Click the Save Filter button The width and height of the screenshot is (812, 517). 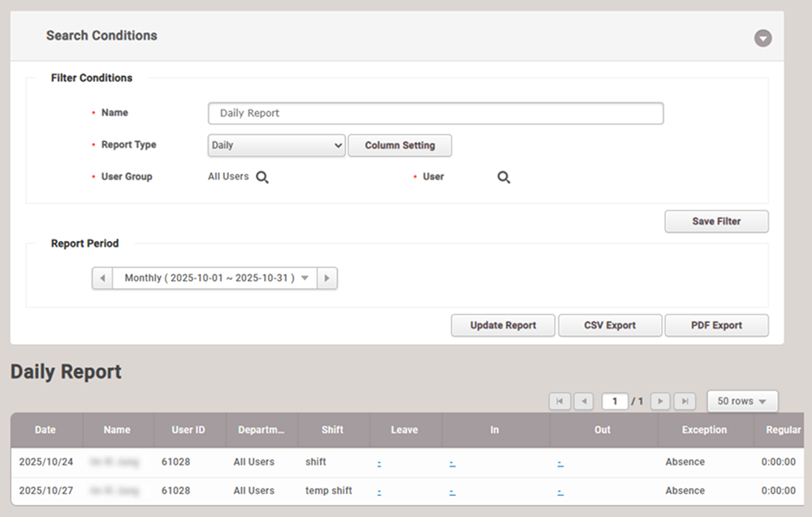click(x=716, y=222)
